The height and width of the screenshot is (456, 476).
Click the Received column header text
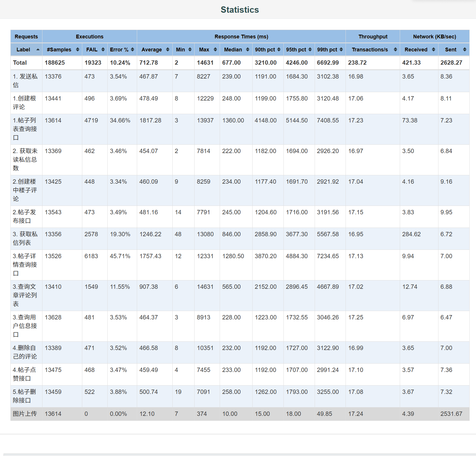416,50
